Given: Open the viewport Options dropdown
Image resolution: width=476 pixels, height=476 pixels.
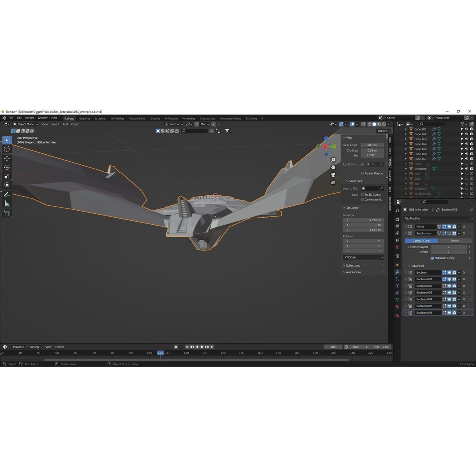Looking at the screenshot, I should [384, 131].
